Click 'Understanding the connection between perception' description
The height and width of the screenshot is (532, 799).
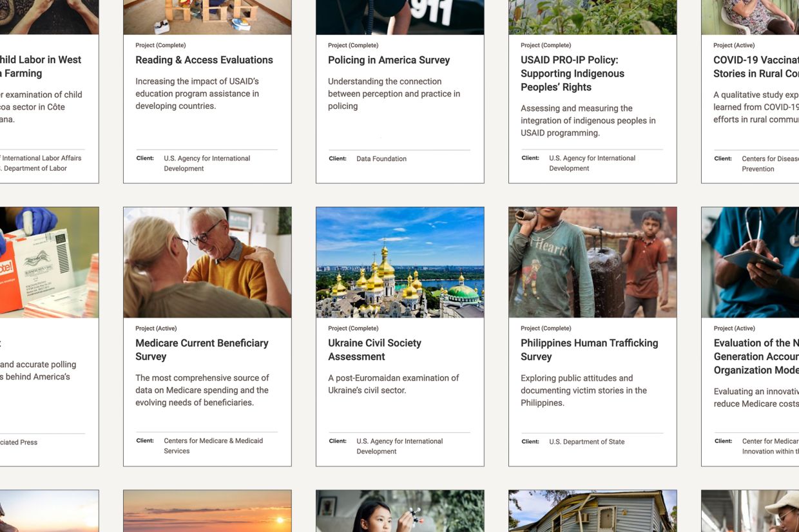[394, 93]
